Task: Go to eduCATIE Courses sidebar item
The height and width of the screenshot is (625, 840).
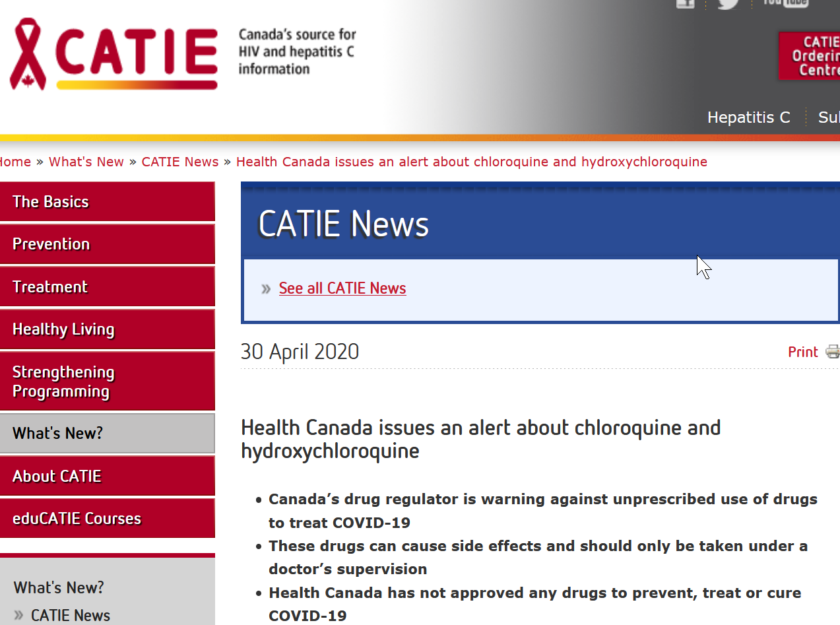Action: [108, 518]
